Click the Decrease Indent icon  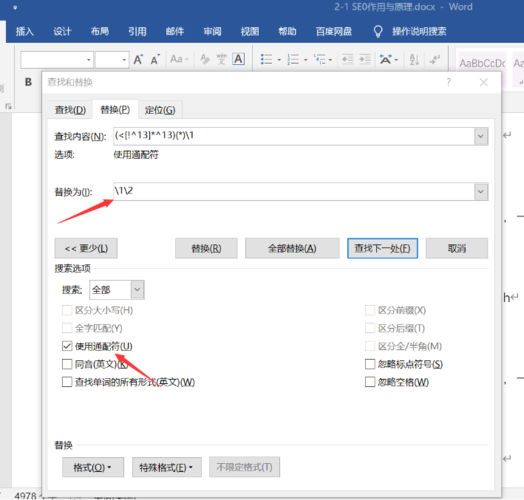pos(348,59)
